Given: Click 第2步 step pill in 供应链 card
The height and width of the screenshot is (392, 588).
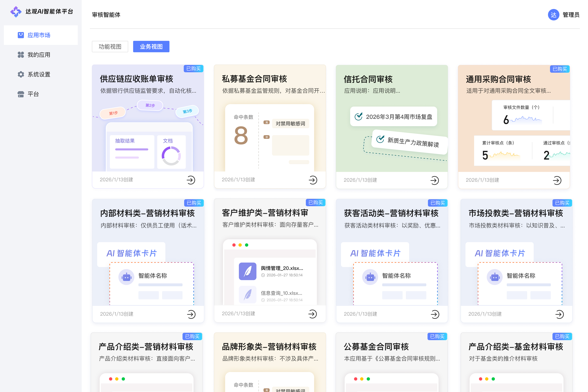Looking at the screenshot, I should click(150, 106).
